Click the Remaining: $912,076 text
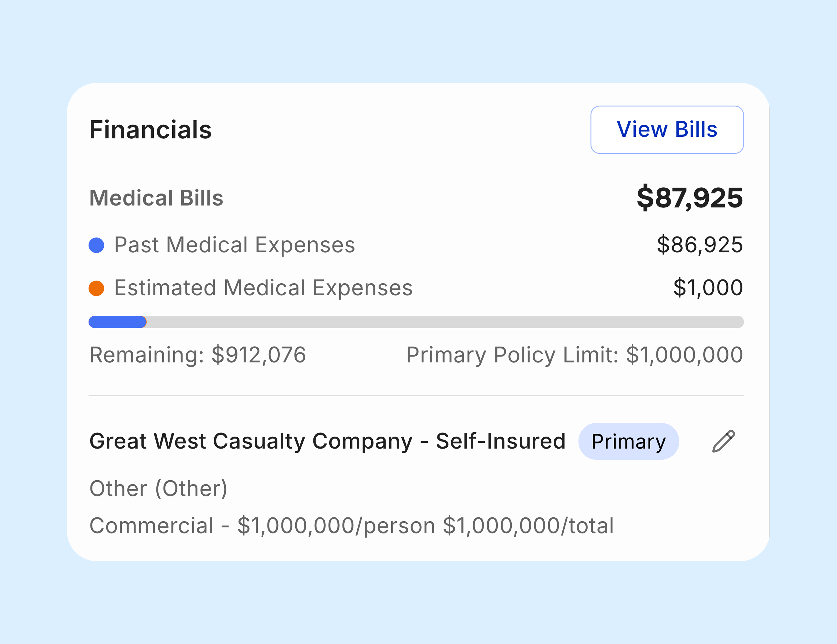This screenshot has height=644, width=837. (x=197, y=355)
